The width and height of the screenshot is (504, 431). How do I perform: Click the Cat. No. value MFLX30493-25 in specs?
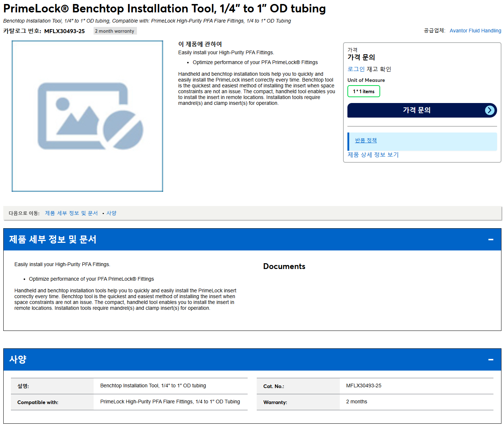363,385
